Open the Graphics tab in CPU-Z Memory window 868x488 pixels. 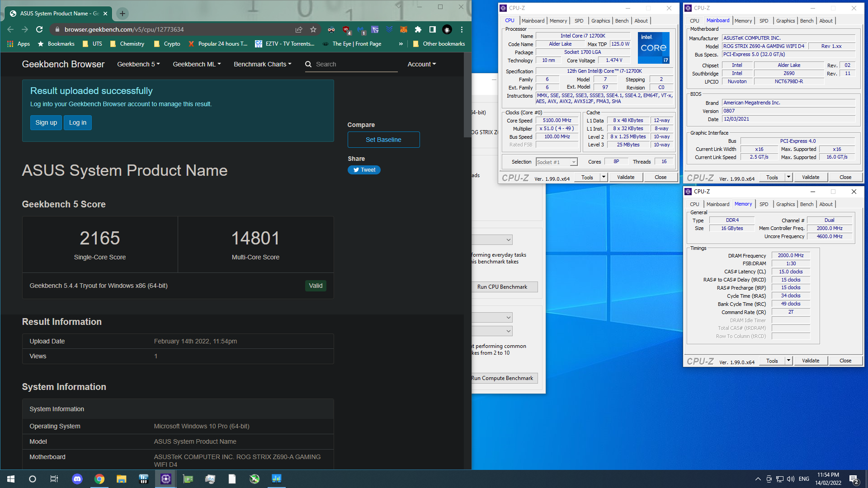785,204
